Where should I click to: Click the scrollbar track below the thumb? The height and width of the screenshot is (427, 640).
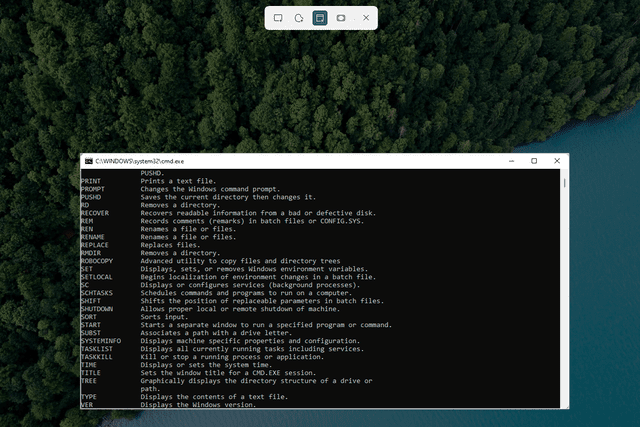[x=564, y=300]
